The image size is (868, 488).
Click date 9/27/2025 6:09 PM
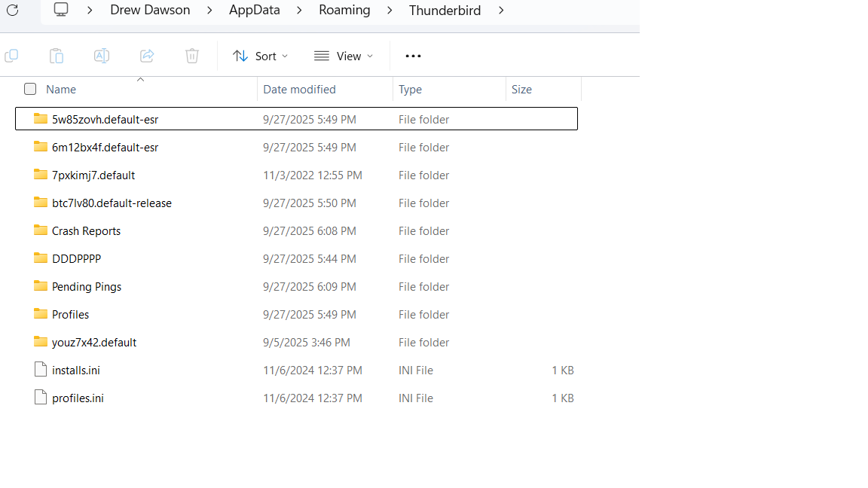click(x=310, y=287)
